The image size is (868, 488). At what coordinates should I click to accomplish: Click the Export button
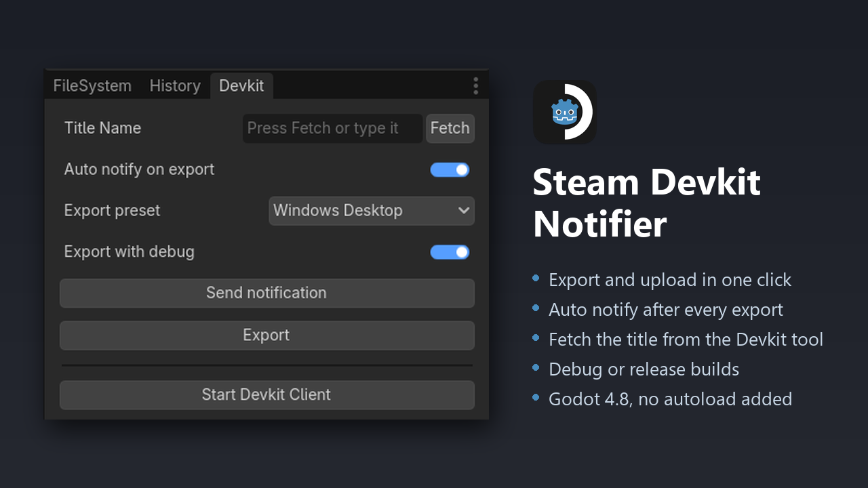[267, 335]
